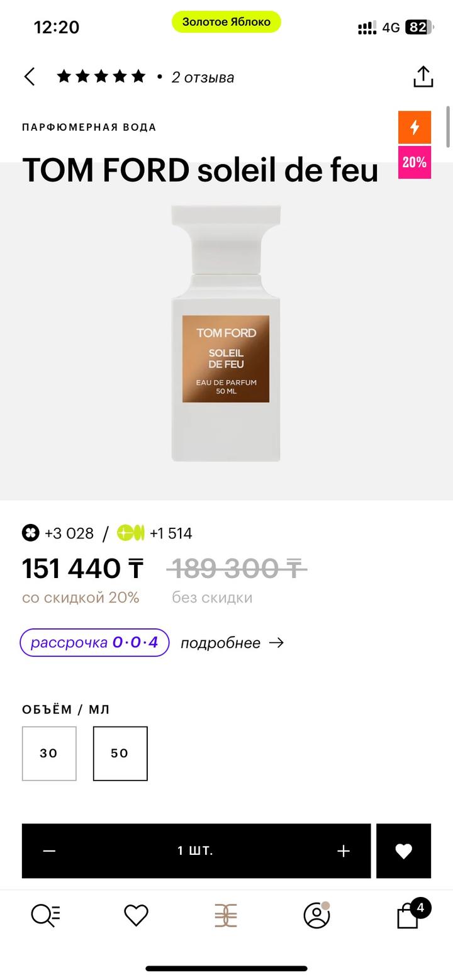The height and width of the screenshot is (980, 453).
Task: Tap the orange lightning badge
Action: click(x=415, y=127)
